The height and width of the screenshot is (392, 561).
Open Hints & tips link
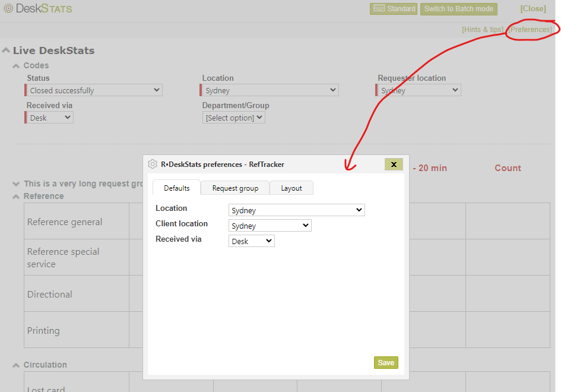pyautogui.click(x=483, y=29)
